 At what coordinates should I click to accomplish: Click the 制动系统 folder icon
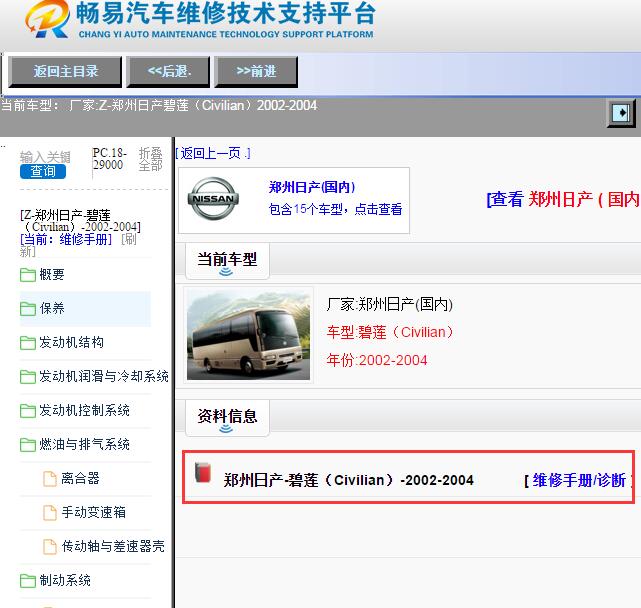tap(28, 581)
